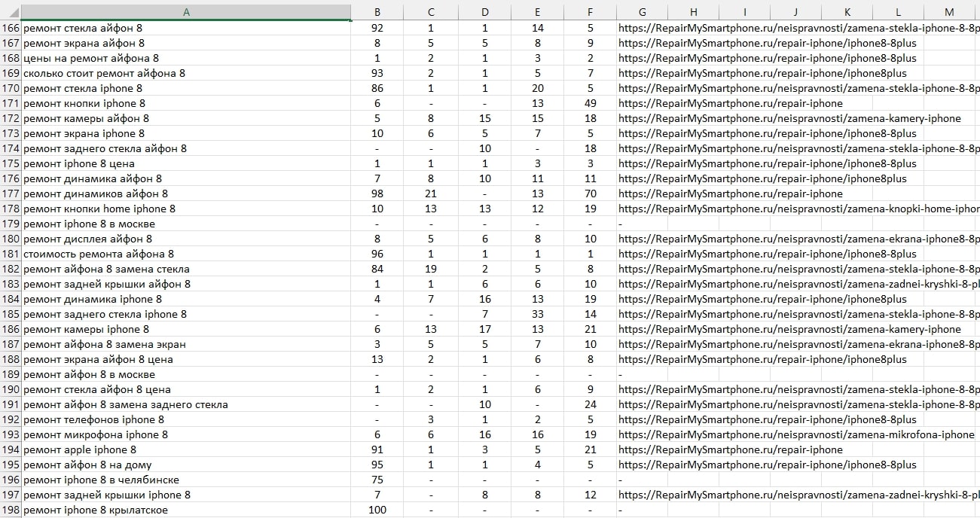Click cell 'сколько стоит ремонт айфона 8'

tap(186, 73)
